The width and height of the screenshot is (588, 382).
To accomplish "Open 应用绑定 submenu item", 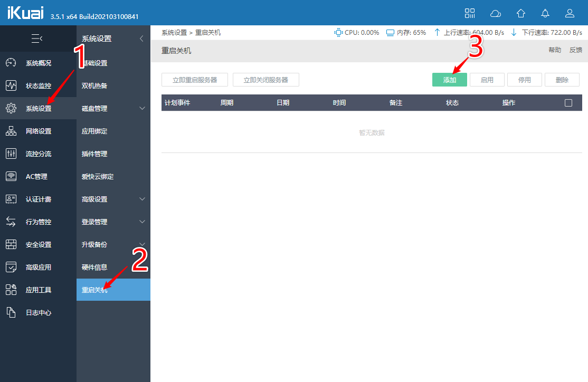I will 113,131.
